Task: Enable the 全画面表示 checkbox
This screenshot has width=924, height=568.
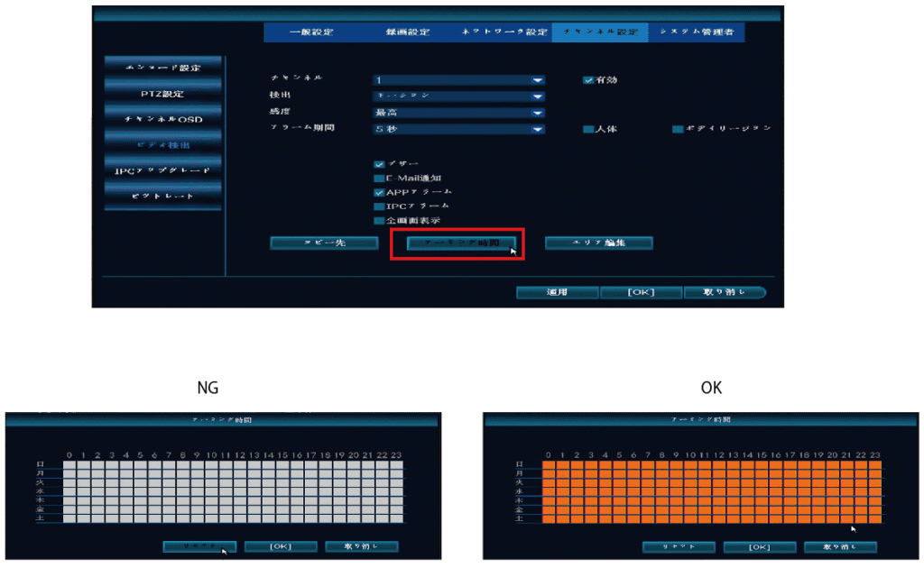Action: 379,220
